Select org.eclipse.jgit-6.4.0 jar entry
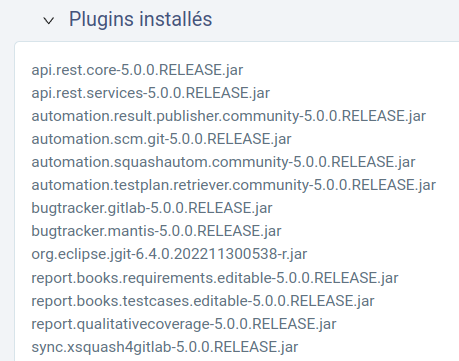This screenshot has height=361, width=459. [169, 254]
